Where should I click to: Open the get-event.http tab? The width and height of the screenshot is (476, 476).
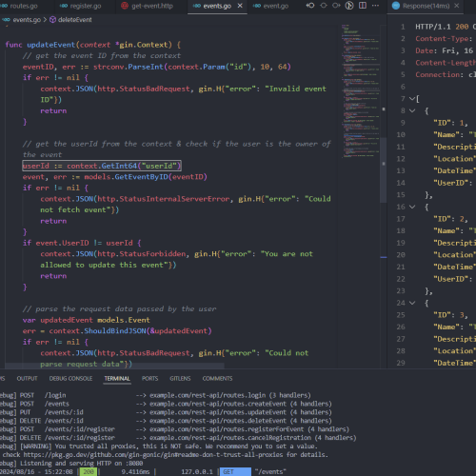point(148,6)
